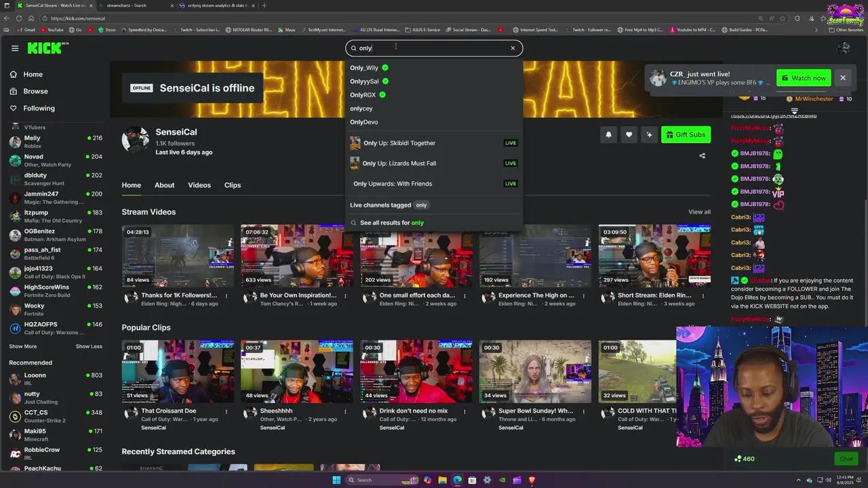
Task: Click the share icon under Gift Subs
Action: (x=702, y=156)
